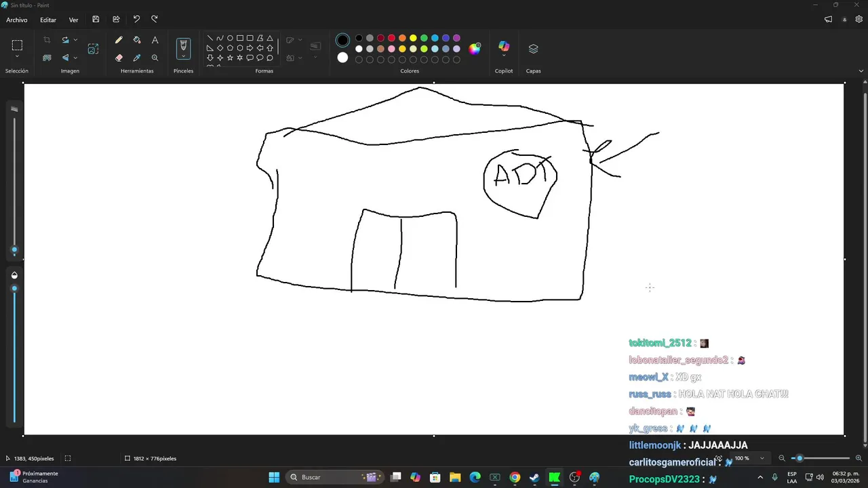The width and height of the screenshot is (868, 488).
Task: Pick the green color swatch
Action: pyautogui.click(x=424, y=38)
